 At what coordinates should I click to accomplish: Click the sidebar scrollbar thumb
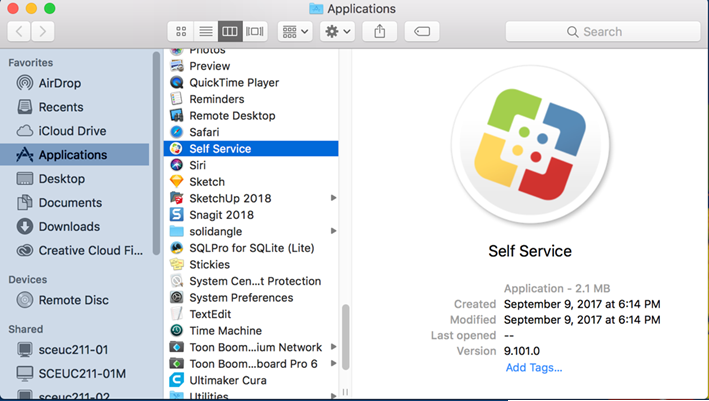(156, 154)
